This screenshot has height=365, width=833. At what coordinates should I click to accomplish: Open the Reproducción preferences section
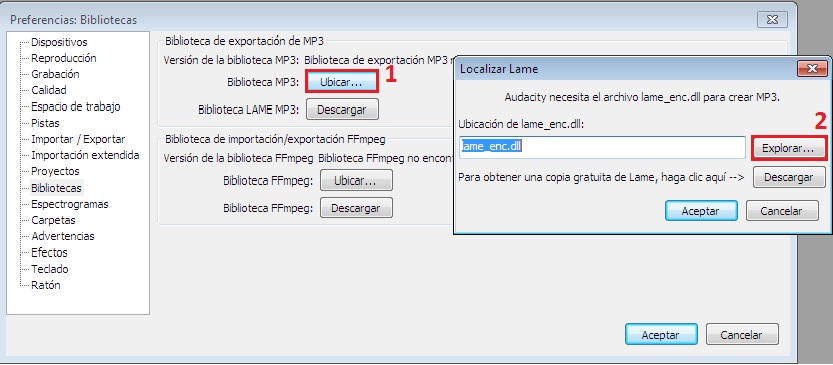click(64, 58)
